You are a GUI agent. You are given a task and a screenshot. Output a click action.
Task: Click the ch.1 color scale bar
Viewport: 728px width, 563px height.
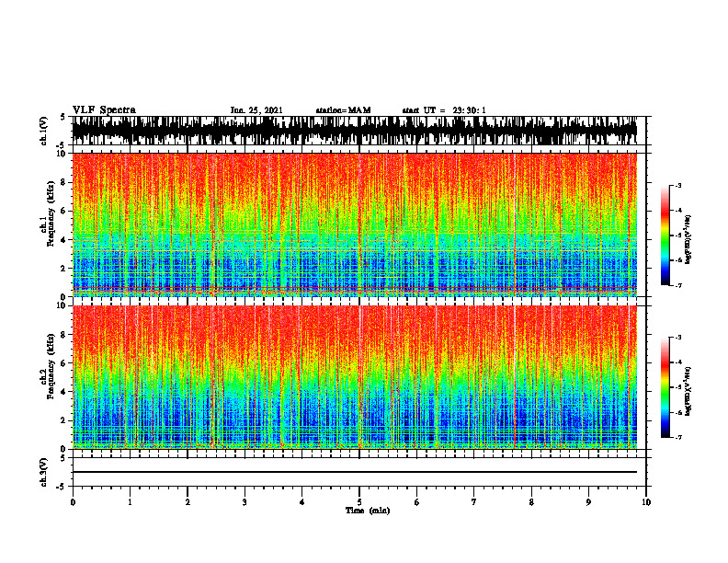point(665,236)
